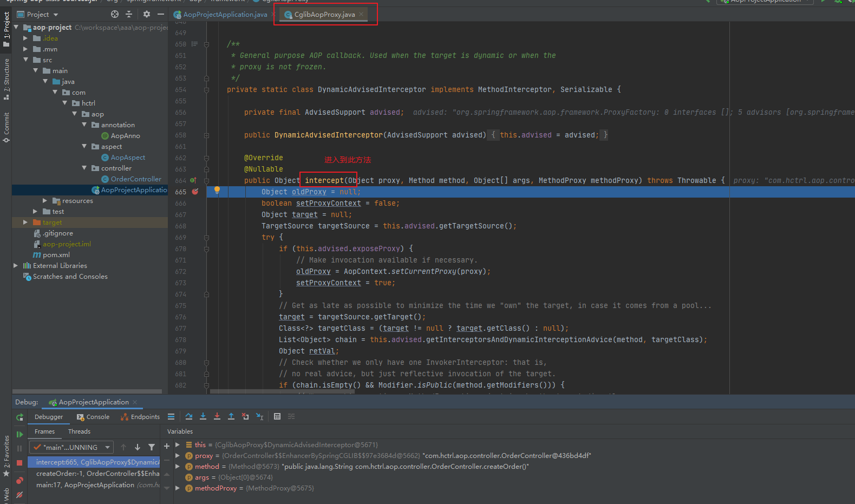Screen dimensions: 855x504
Task: Click the Collapse All icon in Project panel
Action: coord(129,14)
